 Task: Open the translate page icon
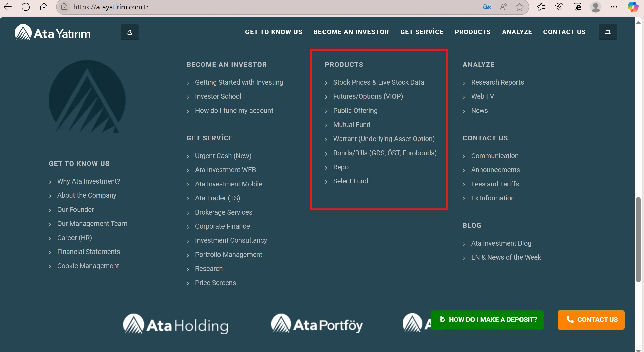click(x=487, y=7)
